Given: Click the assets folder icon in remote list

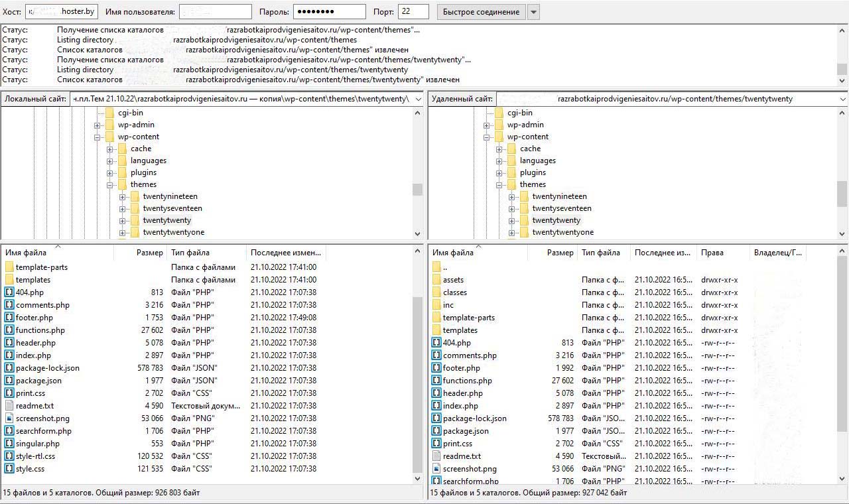Looking at the screenshot, I should (x=436, y=280).
